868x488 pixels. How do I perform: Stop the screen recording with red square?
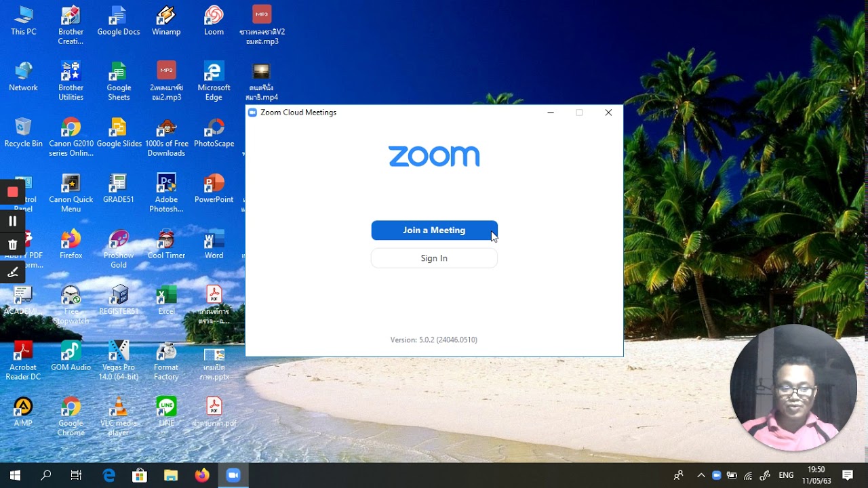point(12,192)
